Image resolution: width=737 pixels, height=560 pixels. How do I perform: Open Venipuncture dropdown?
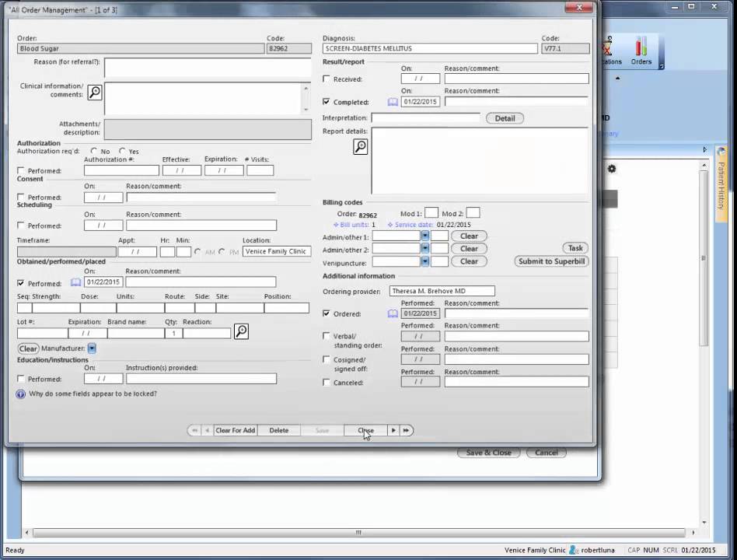click(x=425, y=261)
